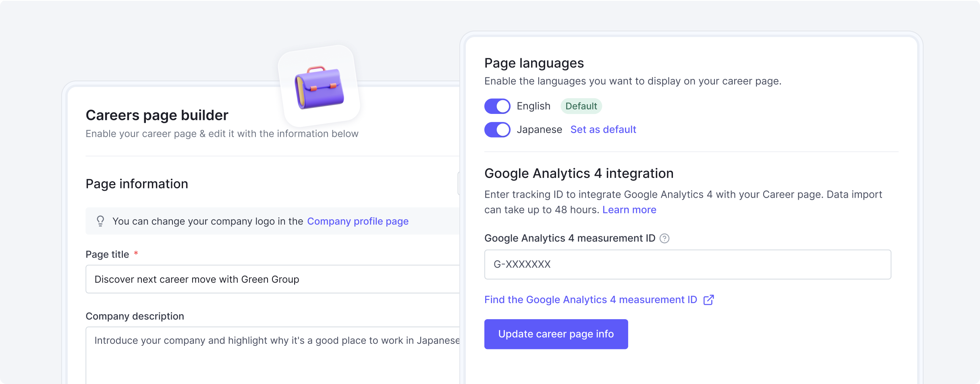Open the Company profile page link
The width and height of the screenshot is (980, 384).
tap(357, 221)
